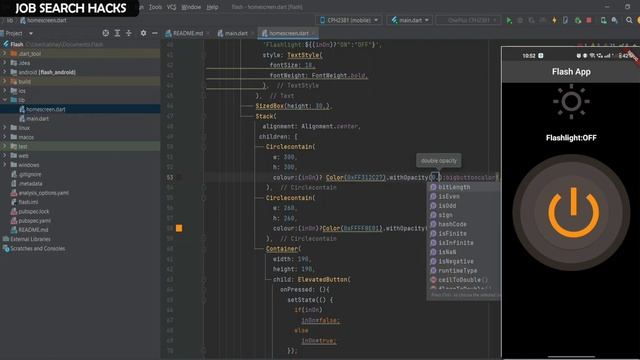Viewport: 640px width, 360px height.
Task: Expand the build folder
Action: point(4,81)
